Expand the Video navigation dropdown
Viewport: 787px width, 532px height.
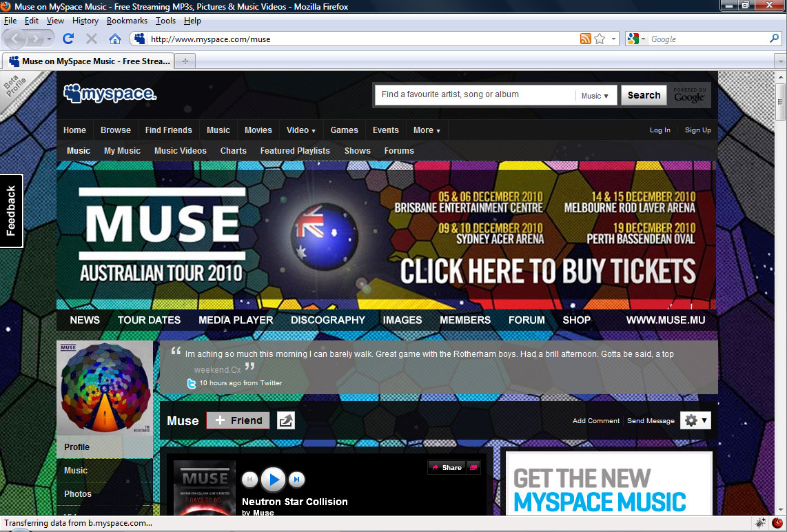pos(301,130)
